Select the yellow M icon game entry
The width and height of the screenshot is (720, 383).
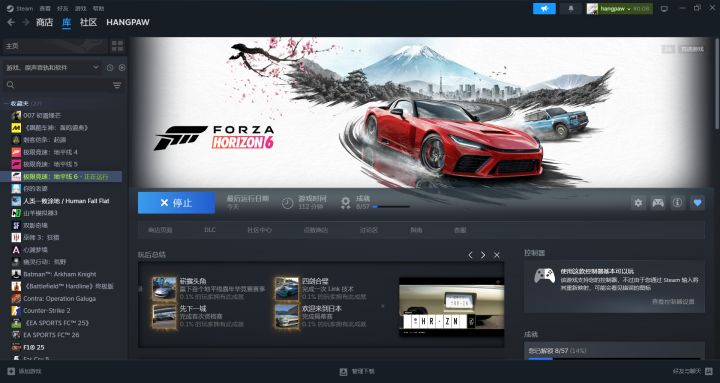[x=62, y=128]
